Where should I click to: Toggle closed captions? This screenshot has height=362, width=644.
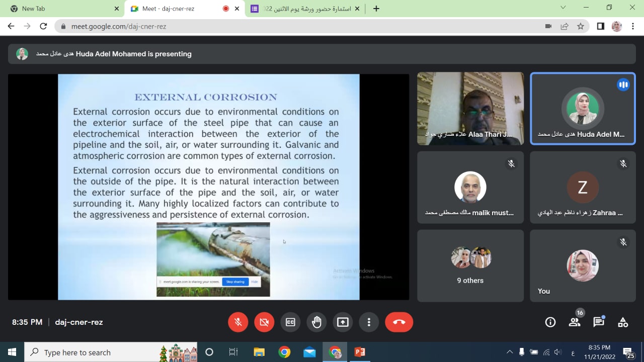[290, 322]
